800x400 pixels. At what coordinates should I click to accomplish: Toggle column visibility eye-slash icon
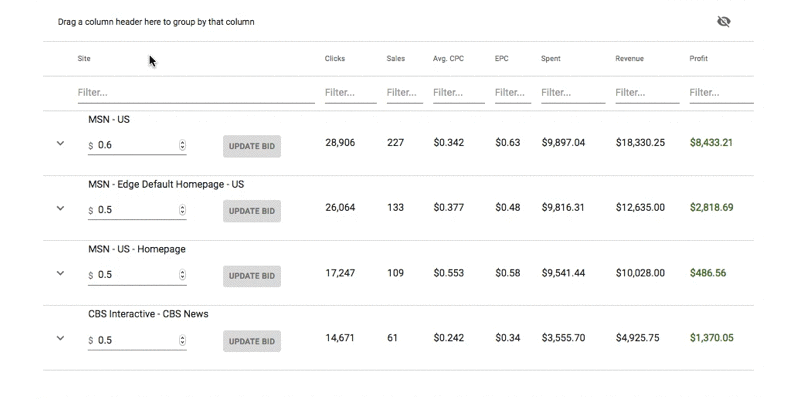coord(723,21)
